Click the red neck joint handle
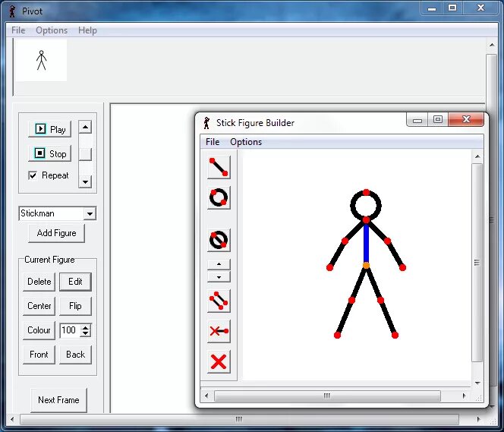The image size is (504, 432). tap(366, 220)
